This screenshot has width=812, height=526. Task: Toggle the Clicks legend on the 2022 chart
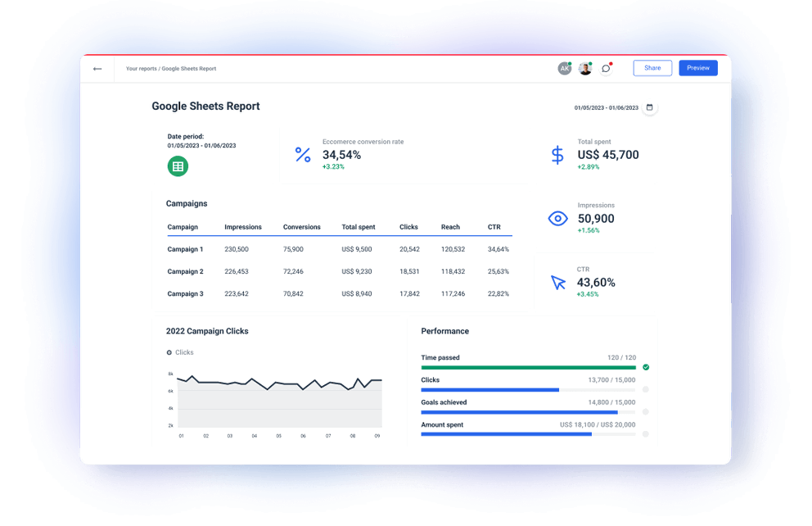[x=180, y=352]
